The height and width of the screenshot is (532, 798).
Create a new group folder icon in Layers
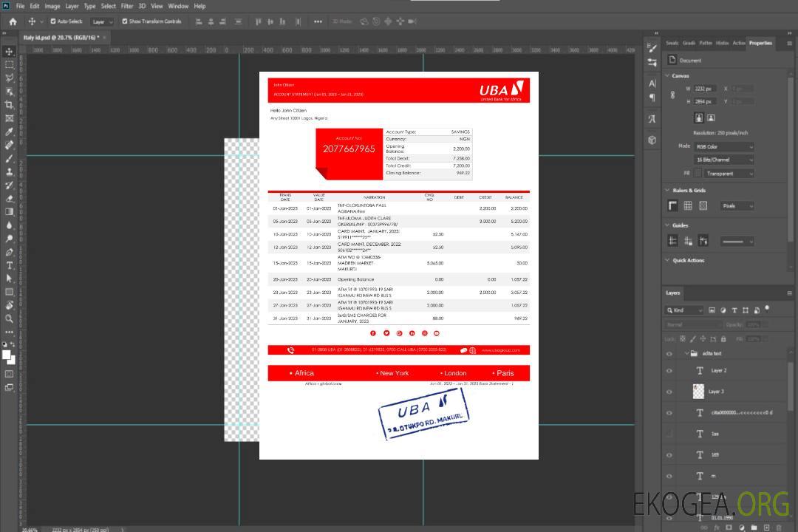coord(754,528)
